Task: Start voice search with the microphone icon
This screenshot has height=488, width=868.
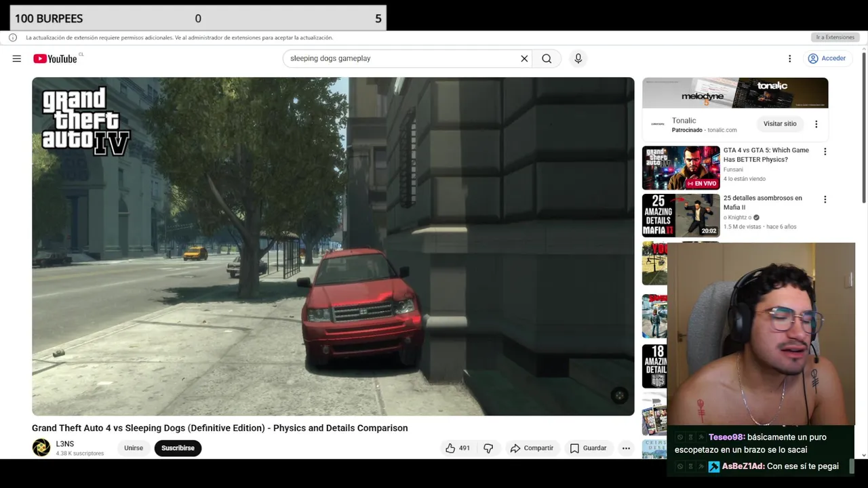Action: (x=578, y=58)
